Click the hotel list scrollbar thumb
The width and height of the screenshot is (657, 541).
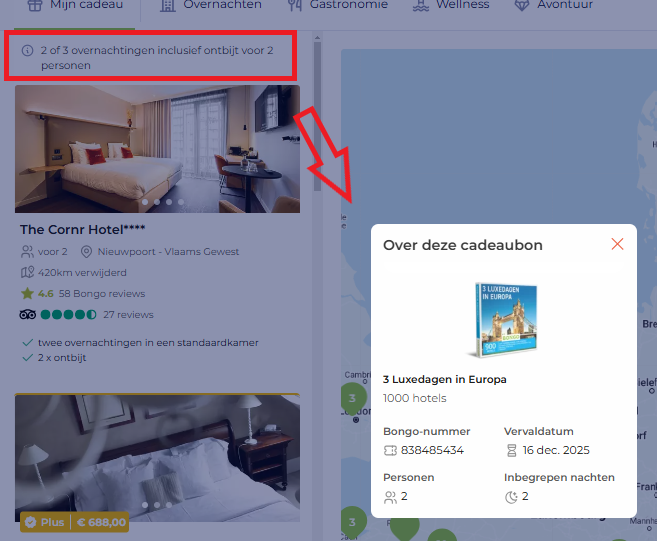point(318,116)
